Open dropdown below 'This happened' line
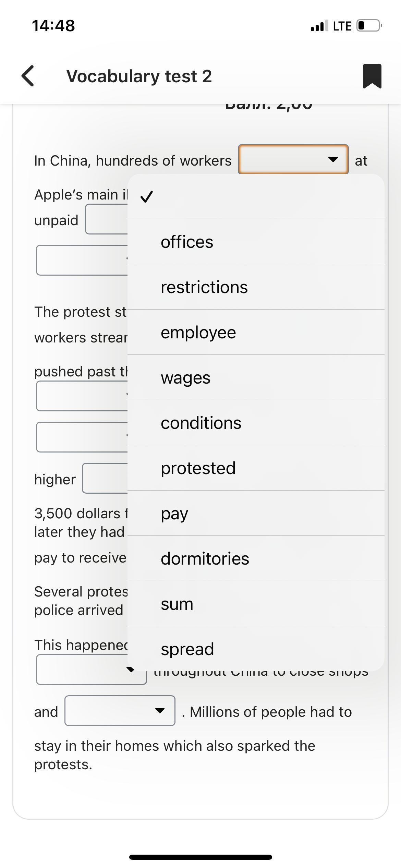The image size is (401, 868). click(x=92, y=670)
